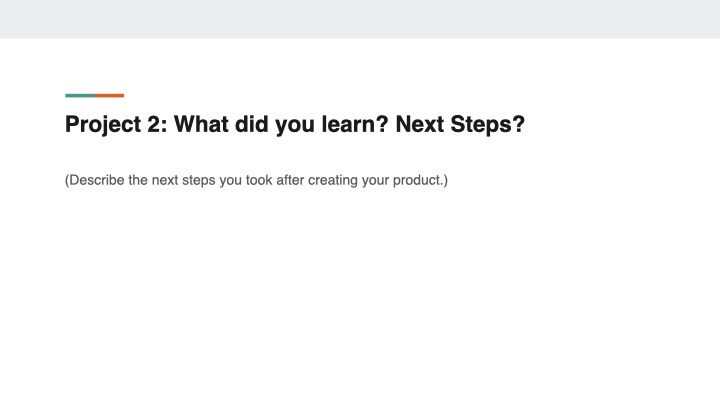Click the gray header band at top
This screenshot has width=720, height=405.
(x=360, y=18)
